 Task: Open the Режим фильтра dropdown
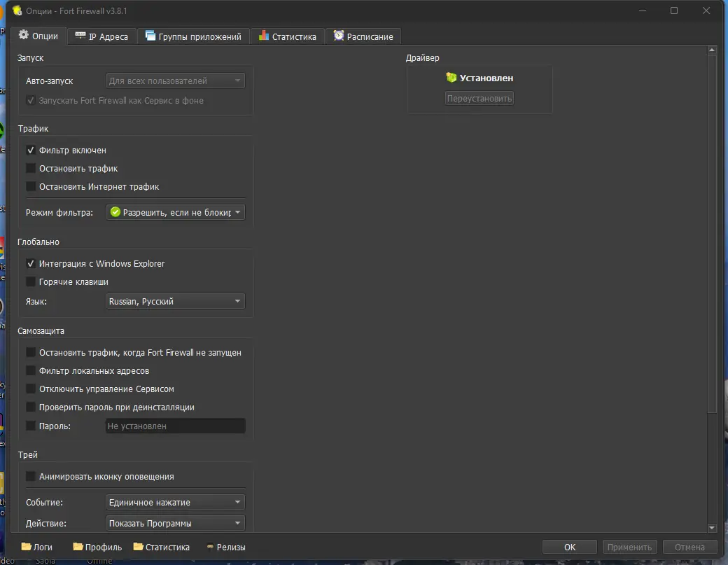click(176, 212)
